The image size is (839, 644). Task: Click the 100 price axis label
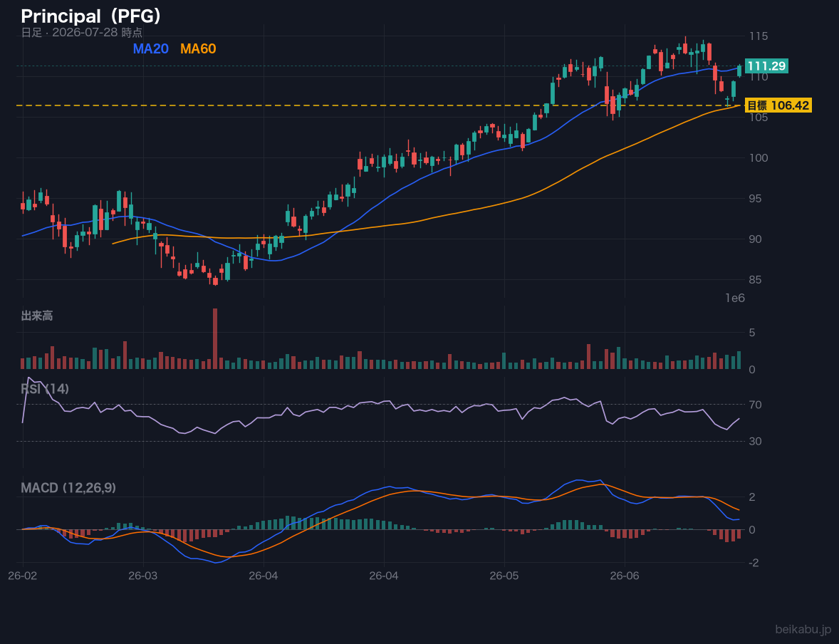[759, 158]
